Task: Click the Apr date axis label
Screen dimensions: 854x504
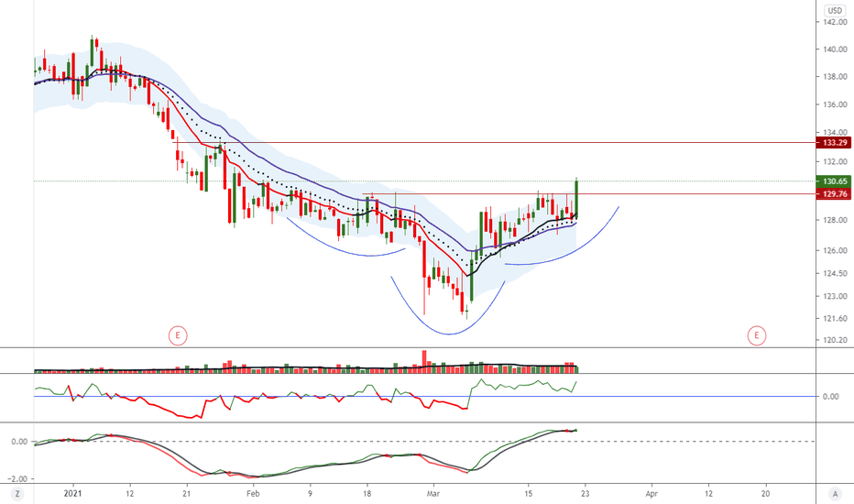Action: [x=651, y=494]
